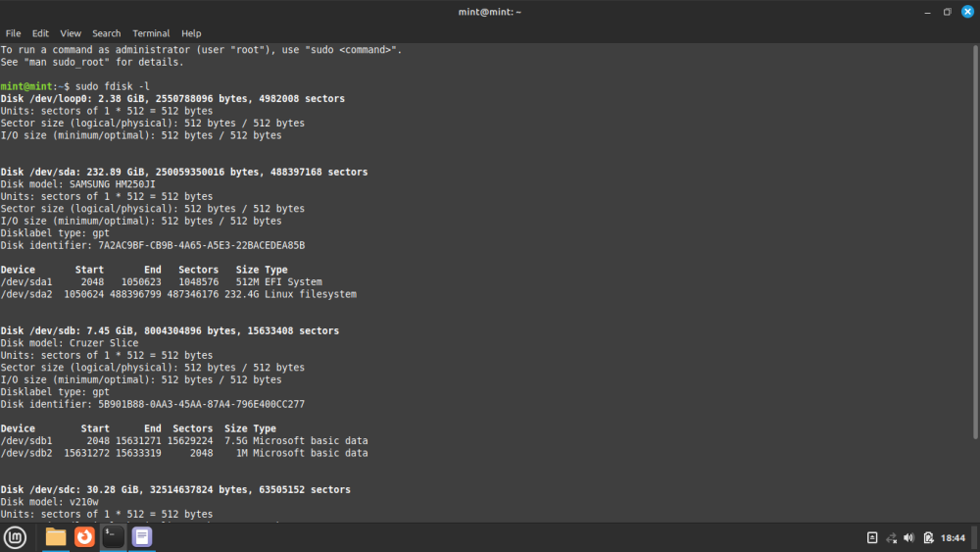Open the View menu
The width and height of the screenshot is (980, 552).
(71, 33)
